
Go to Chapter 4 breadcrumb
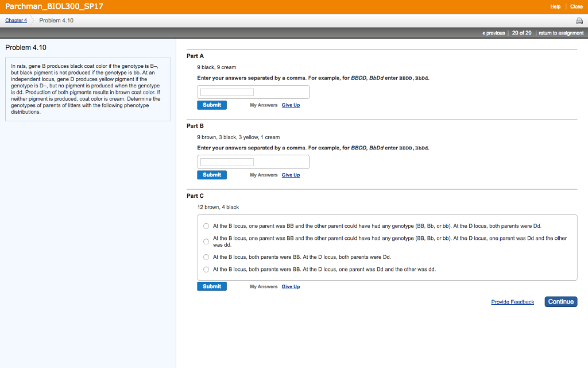pos(16,20)
